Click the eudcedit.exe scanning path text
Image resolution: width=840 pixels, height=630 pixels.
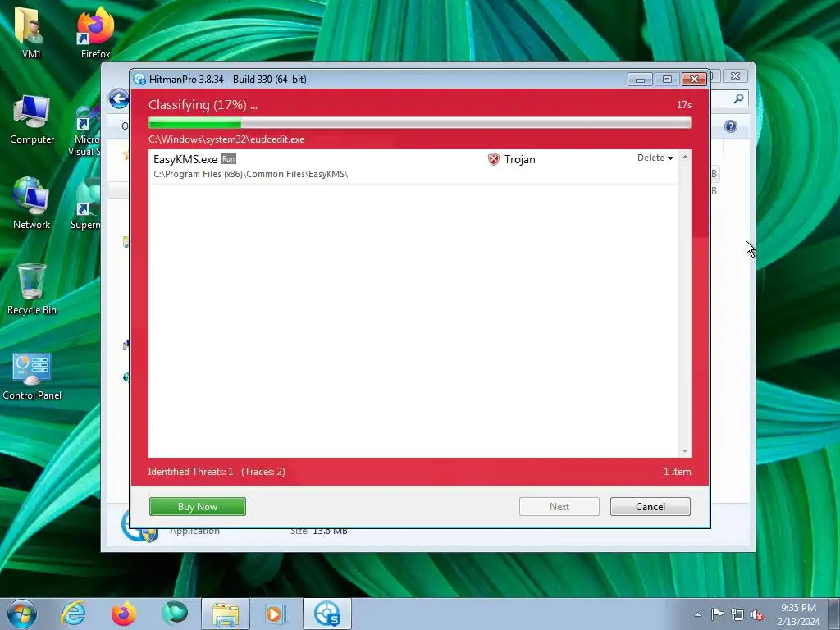click(x=226, y=139)
